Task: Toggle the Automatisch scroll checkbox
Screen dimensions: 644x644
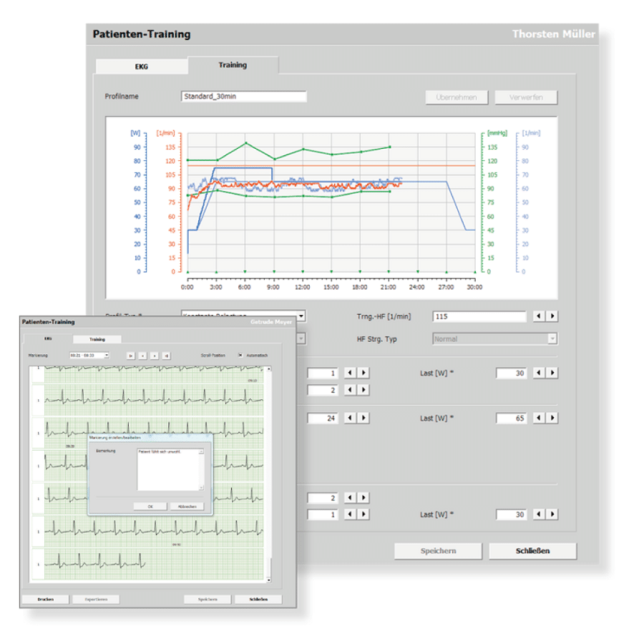Action: click(x=240, y=355)
